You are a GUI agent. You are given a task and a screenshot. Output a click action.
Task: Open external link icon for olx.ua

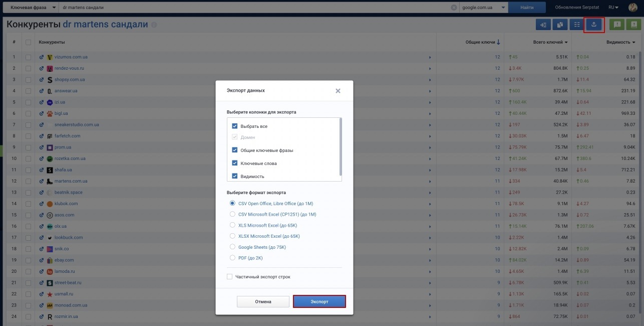tap(42, 226)
